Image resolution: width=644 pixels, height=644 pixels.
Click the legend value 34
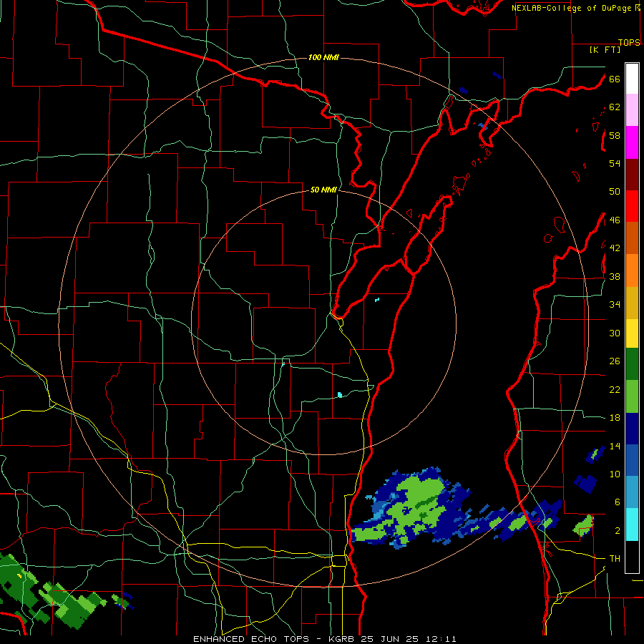(x=615, y=305)
